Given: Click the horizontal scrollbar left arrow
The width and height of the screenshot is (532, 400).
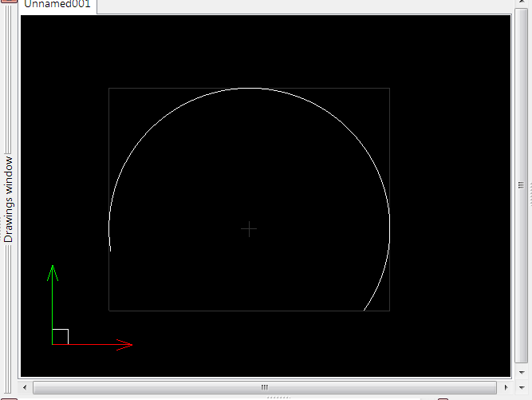Looking at the screenshot, I should click(26, 387).
